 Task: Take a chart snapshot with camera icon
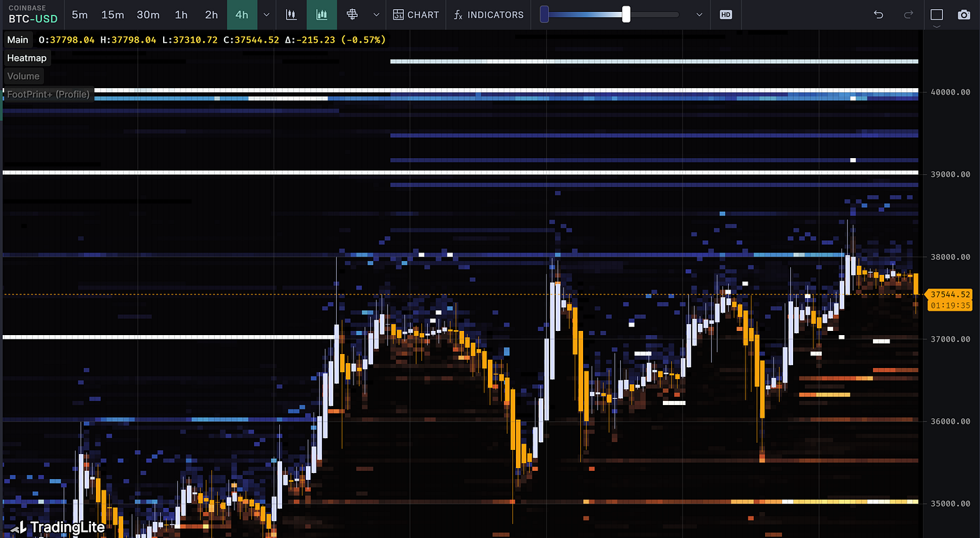point(965,14)
